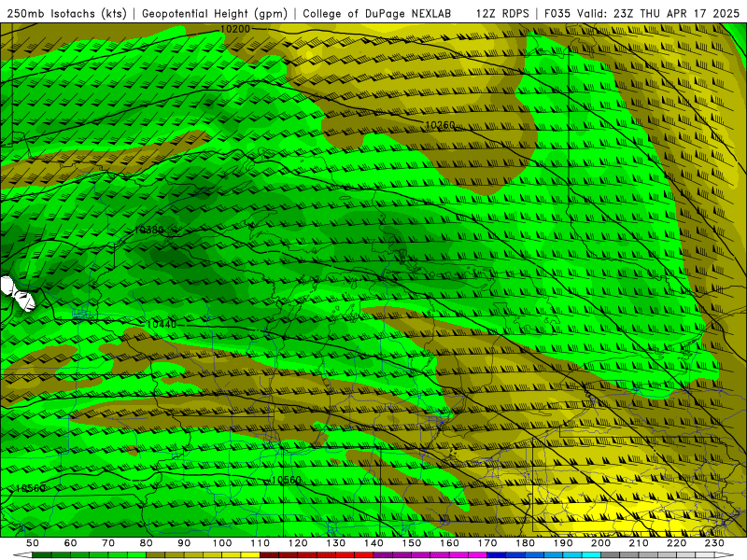747x560 pixels.
Task: Pick the cyan swatch just left of 200
Action: coord(591,554)
